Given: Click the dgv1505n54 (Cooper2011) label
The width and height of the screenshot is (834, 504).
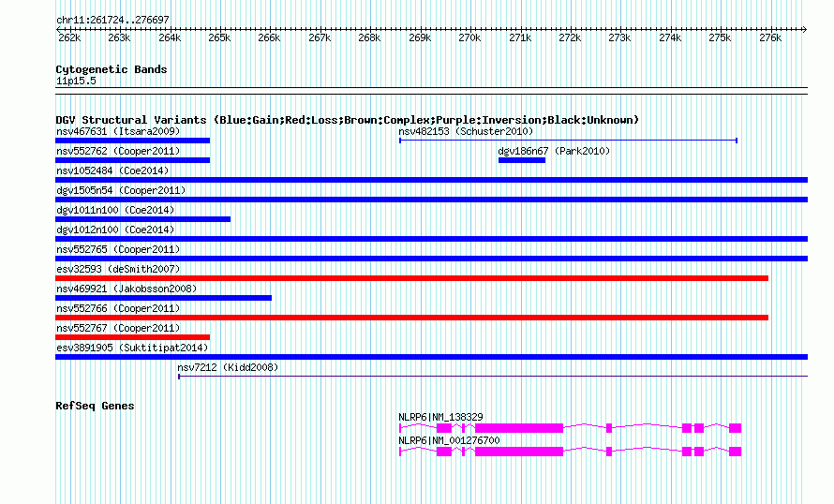Looking at the screenshot, I should 121,190.
